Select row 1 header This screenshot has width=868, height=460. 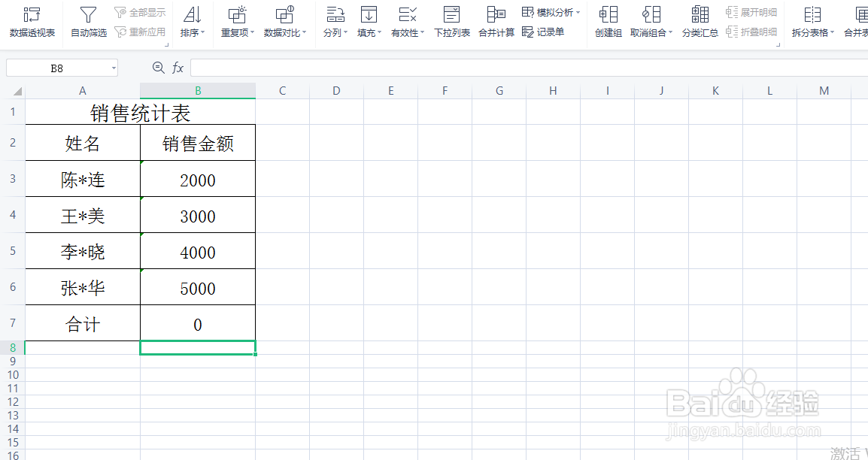click(x=13, y=112)
